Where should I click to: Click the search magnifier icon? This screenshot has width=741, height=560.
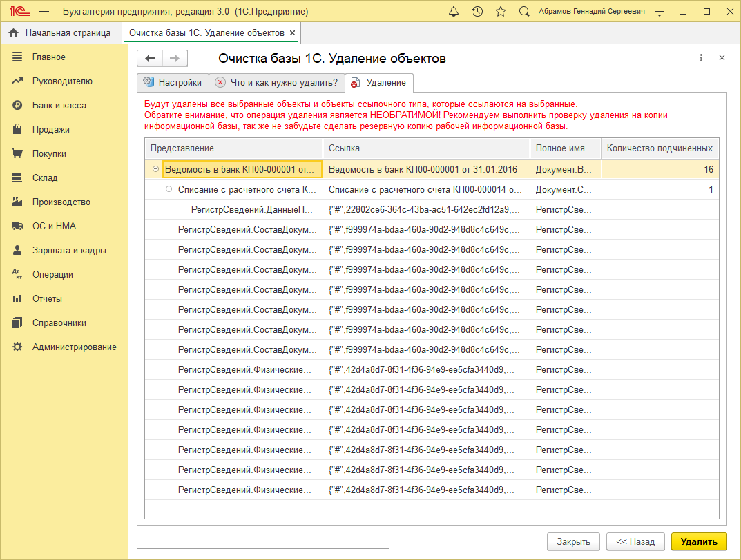point(524,12)
